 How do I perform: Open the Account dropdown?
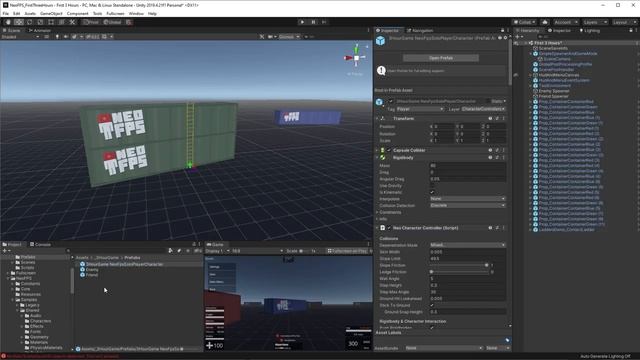(x=565, y=22)
